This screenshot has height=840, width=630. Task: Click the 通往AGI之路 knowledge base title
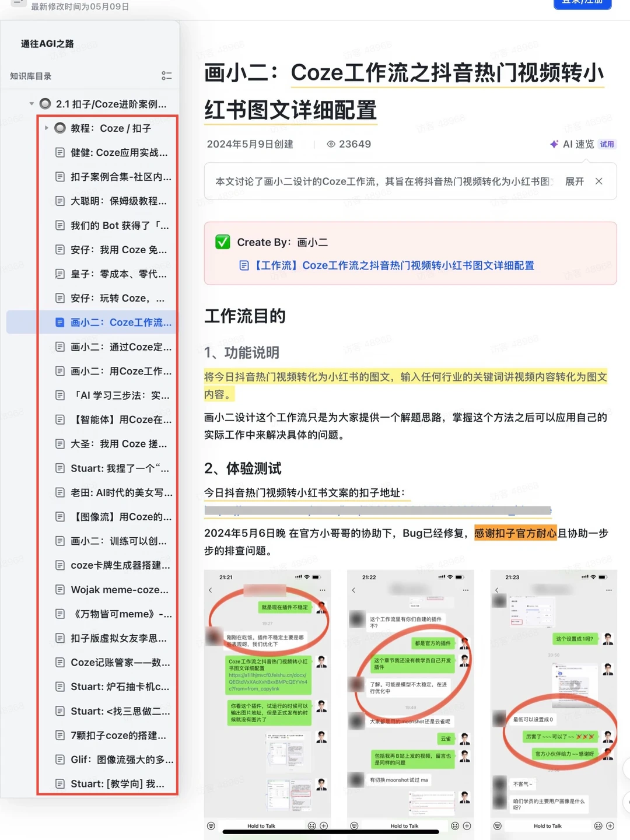click(47, 44)
